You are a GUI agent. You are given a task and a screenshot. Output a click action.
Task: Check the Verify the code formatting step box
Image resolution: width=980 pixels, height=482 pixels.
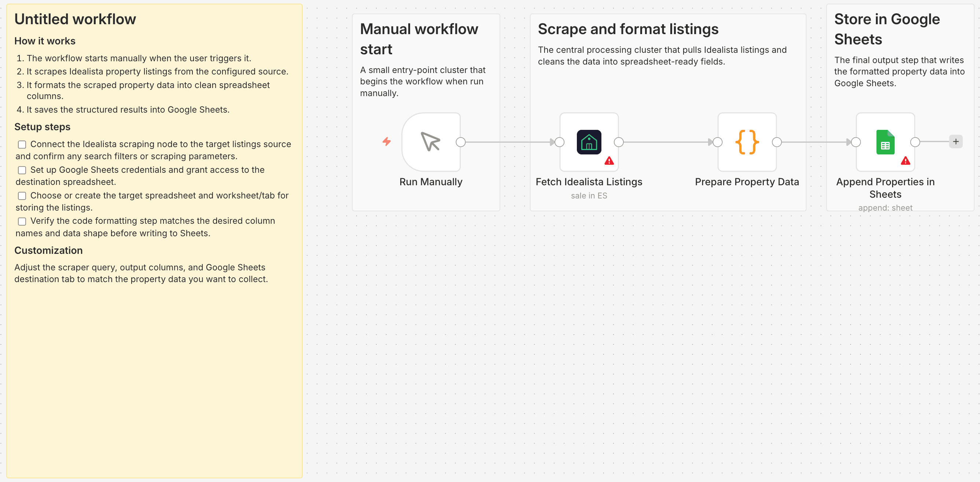22,221
